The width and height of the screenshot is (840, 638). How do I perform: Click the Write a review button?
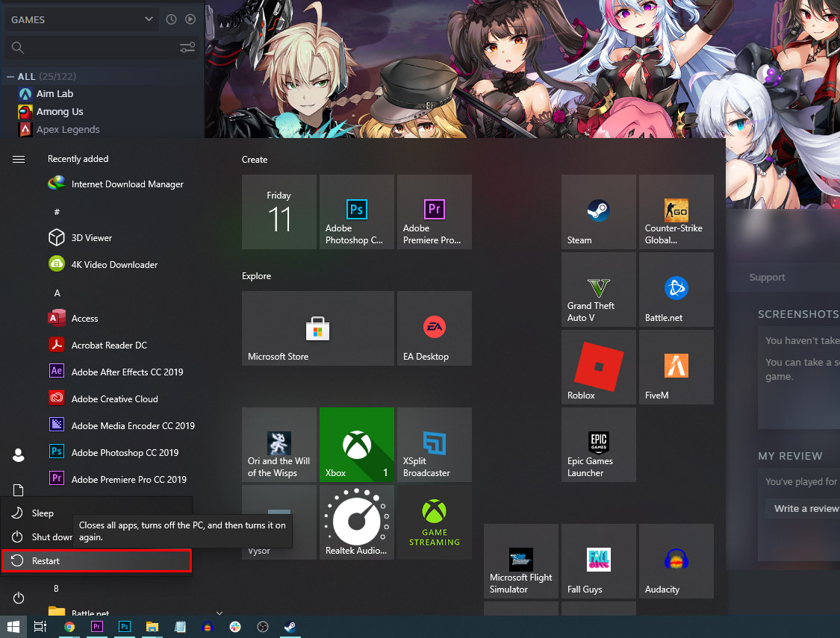click(805, 508)
